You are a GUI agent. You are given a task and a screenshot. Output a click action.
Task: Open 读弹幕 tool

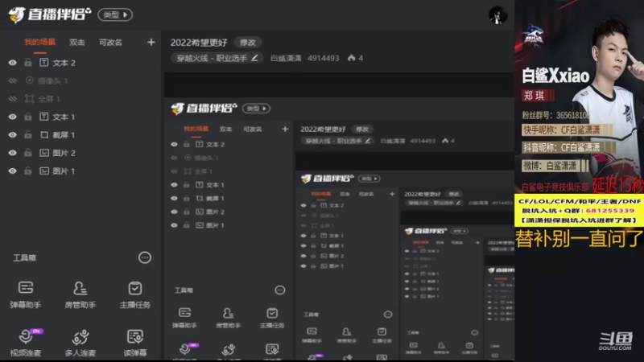tap(134, 343)
